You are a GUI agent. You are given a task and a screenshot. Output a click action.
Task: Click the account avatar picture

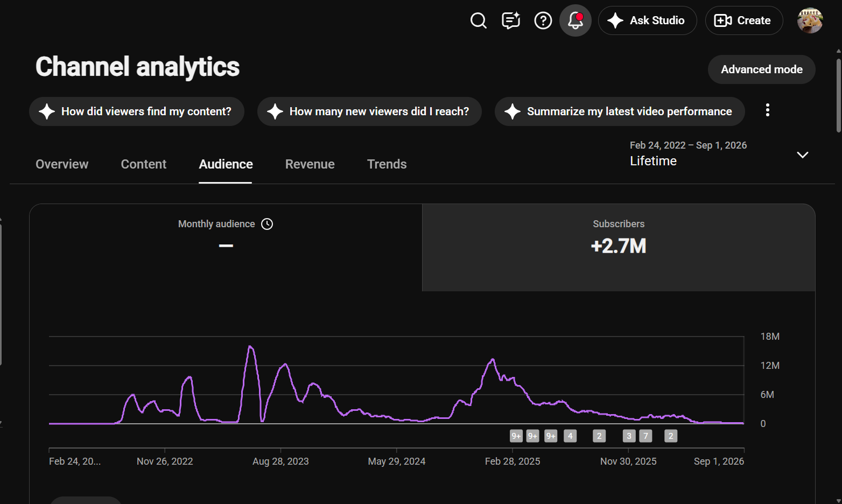point(810,20)
